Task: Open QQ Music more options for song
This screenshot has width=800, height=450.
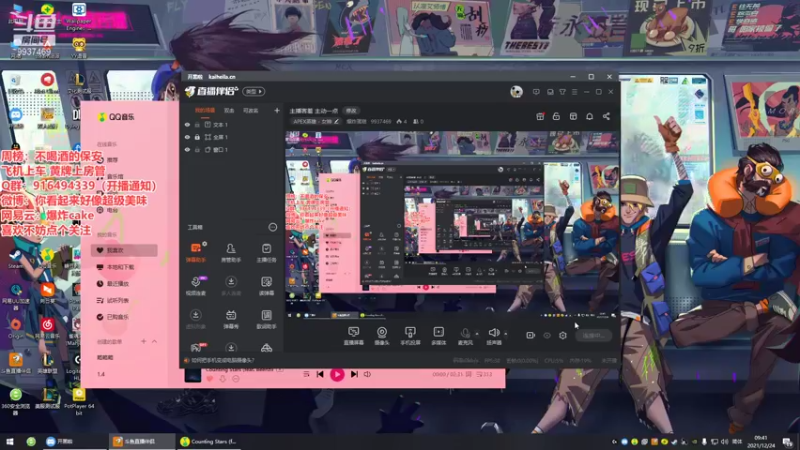Action: tap(236, 379)
